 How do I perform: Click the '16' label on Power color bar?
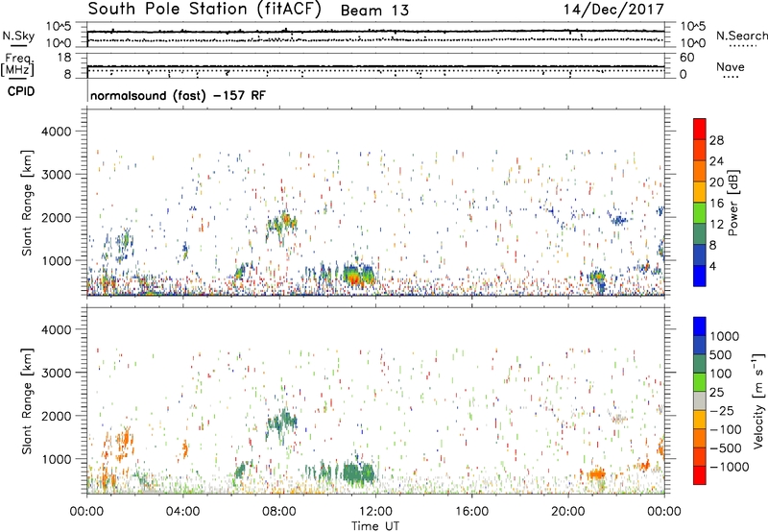(716, 204)
